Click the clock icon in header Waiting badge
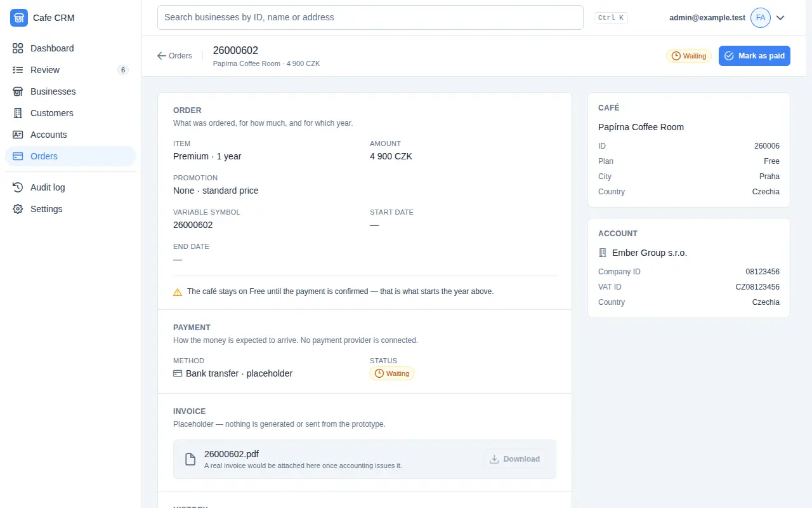This screenshot has width=812, height=508. point(676,56)
